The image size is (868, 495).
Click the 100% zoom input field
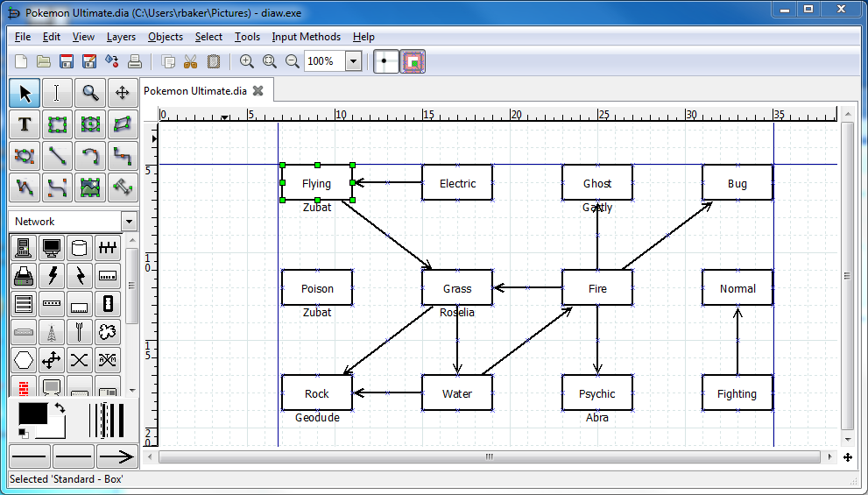(x=325, y=61)
